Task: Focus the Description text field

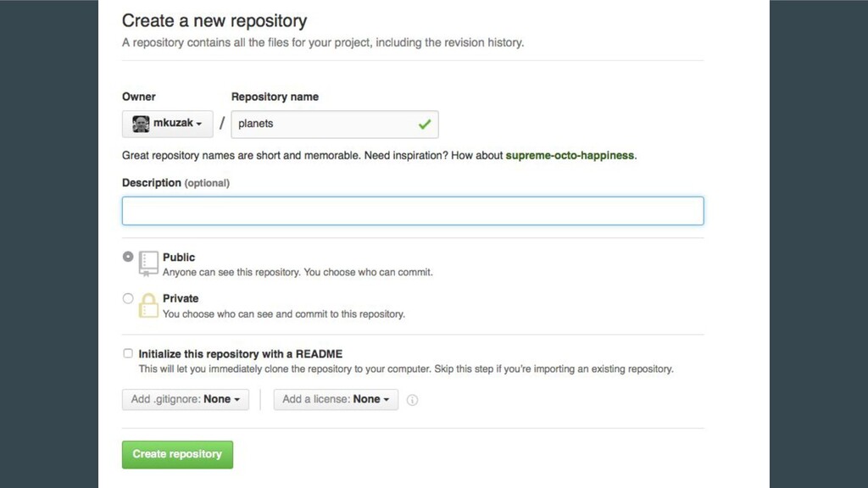Action: (x=413, y=211)
